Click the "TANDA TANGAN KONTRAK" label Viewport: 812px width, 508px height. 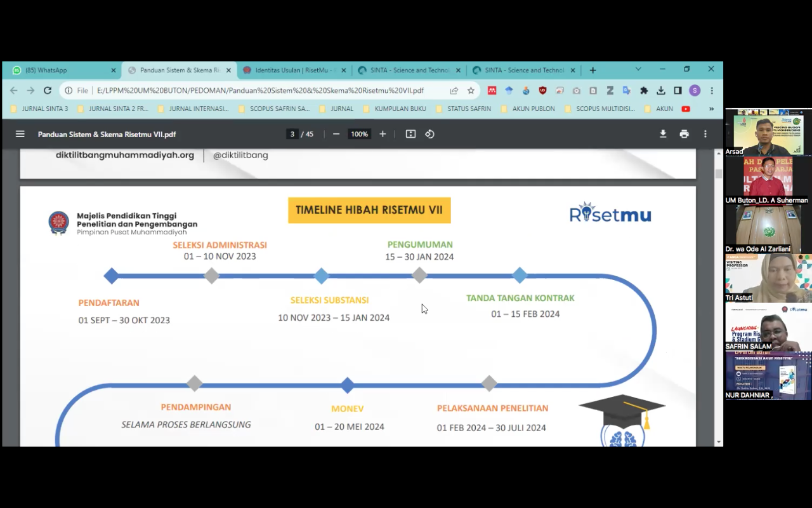tap(520, 298)
